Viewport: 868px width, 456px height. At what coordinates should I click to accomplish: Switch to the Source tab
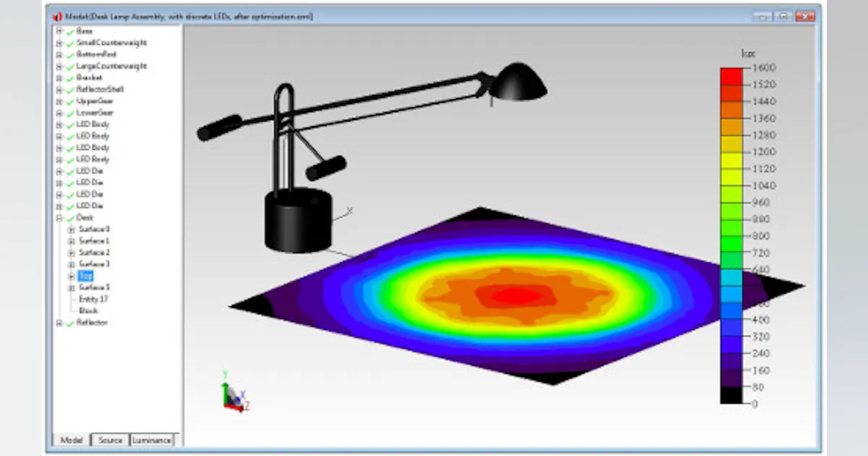click(110, 440)
